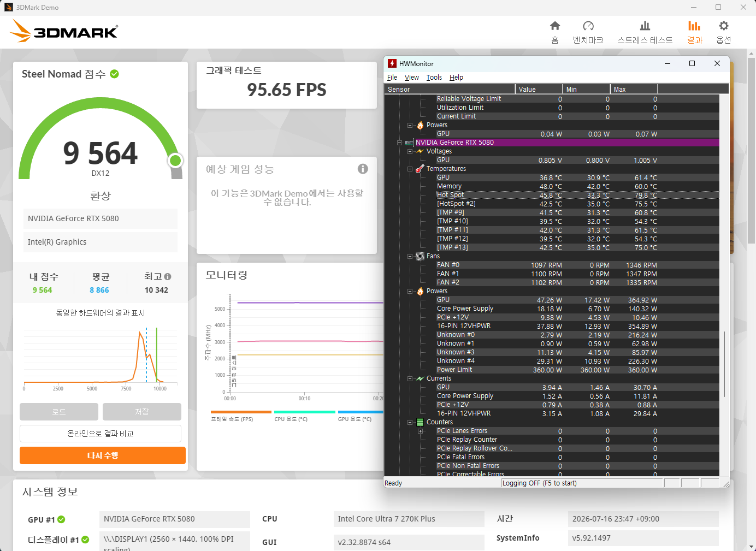756x551 pixels.
Task: Click the average score 8 866
Action: (99, 290)
